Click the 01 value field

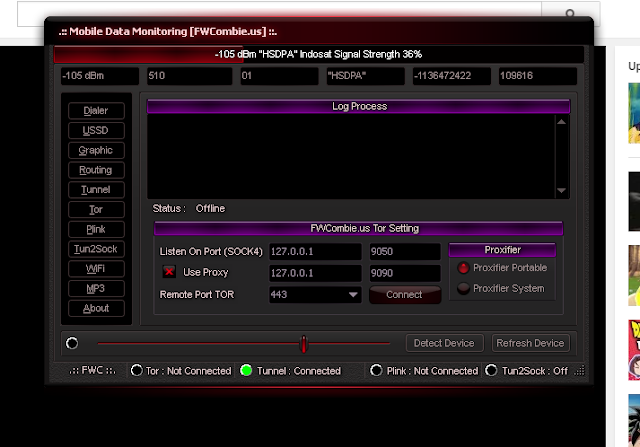pyautogui.click(x=280, y=76)
